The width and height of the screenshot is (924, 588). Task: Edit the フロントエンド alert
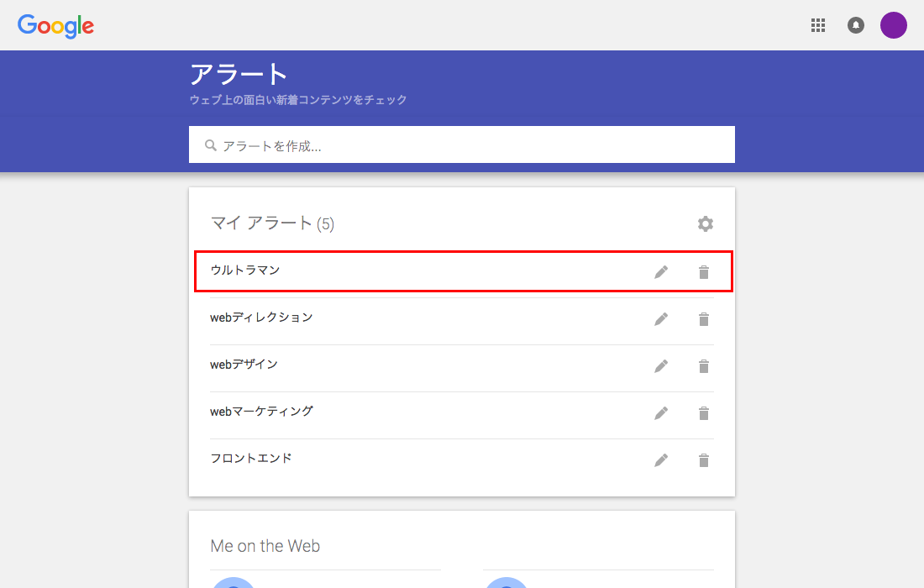[x=661, y=460]
